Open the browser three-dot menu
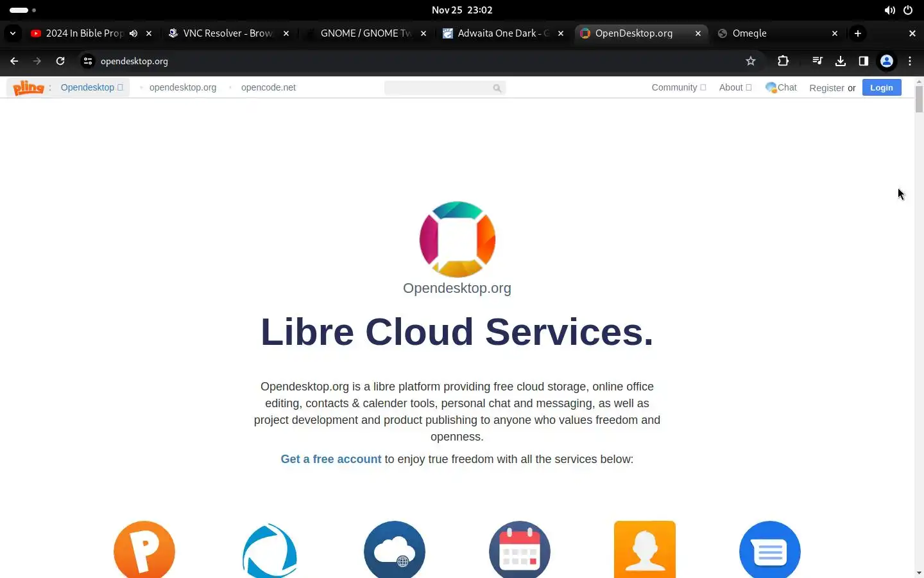The height and width of the screenshot is (578, 924). 910,61
